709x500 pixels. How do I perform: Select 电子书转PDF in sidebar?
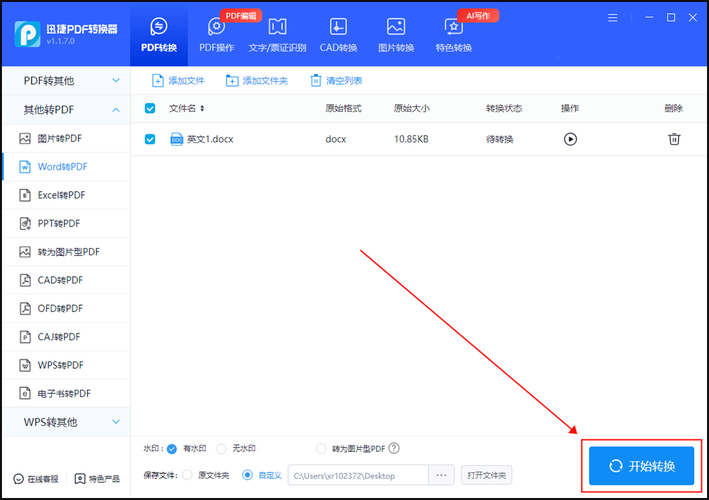[66, 393]
